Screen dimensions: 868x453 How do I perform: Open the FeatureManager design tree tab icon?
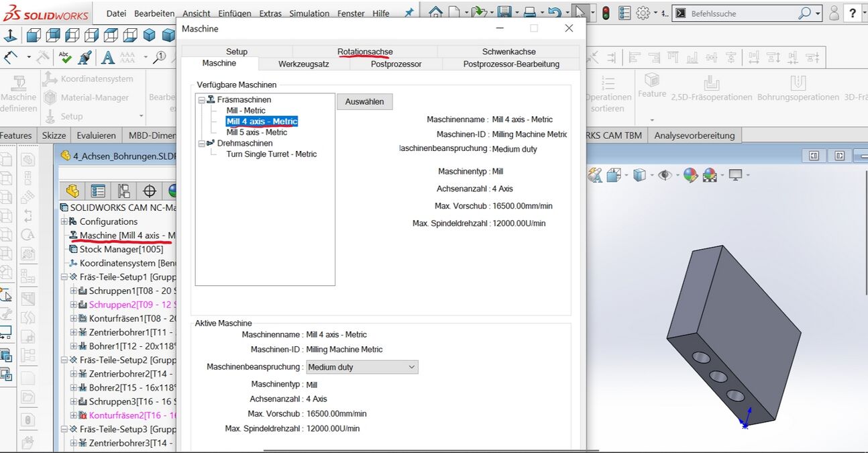[72, 191]
